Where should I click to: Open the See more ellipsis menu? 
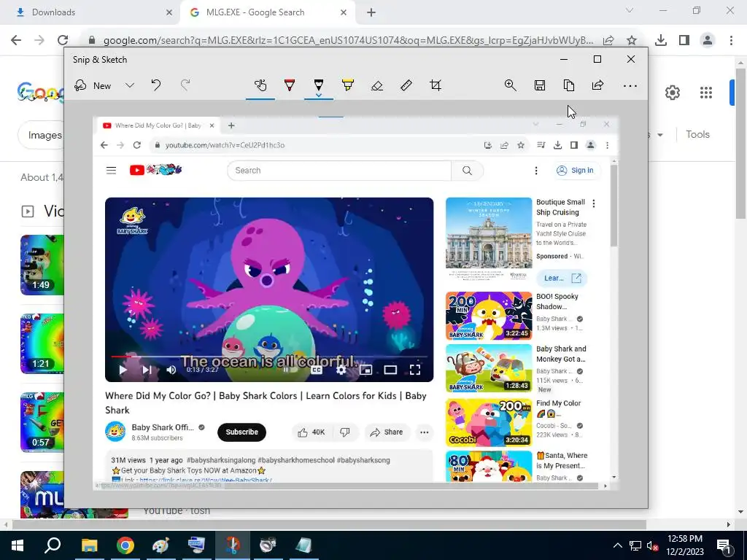click(x=630, y=86)
